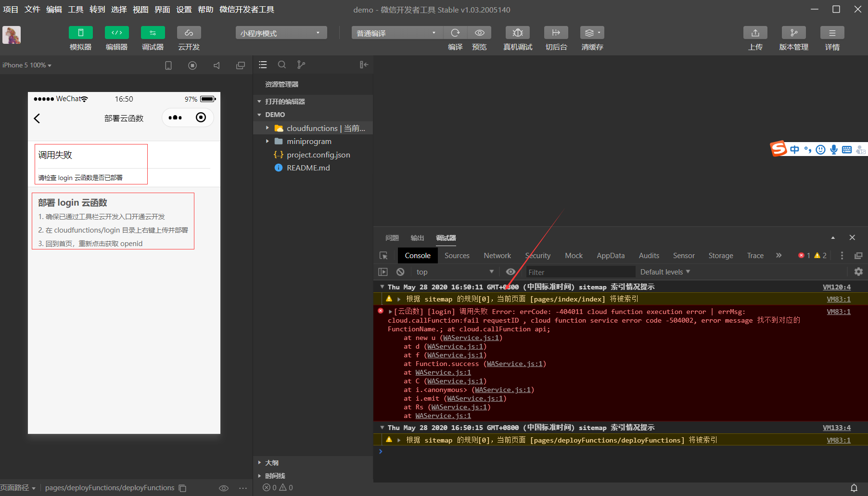Open the clear cache (清缓存) dropdown

[592, 33]
